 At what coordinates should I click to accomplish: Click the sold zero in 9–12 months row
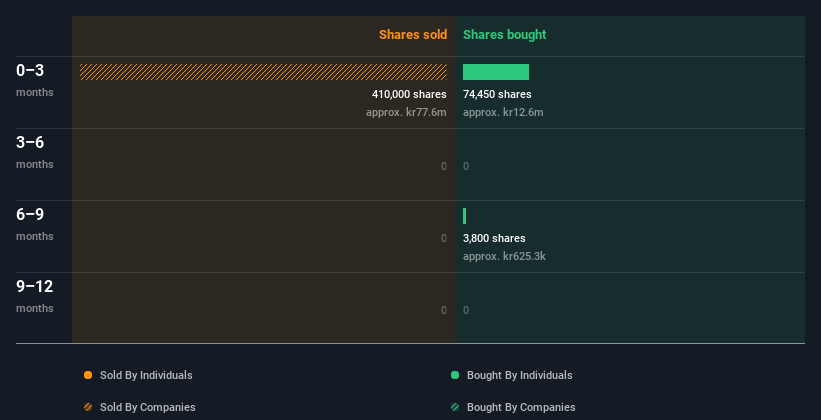444,310
